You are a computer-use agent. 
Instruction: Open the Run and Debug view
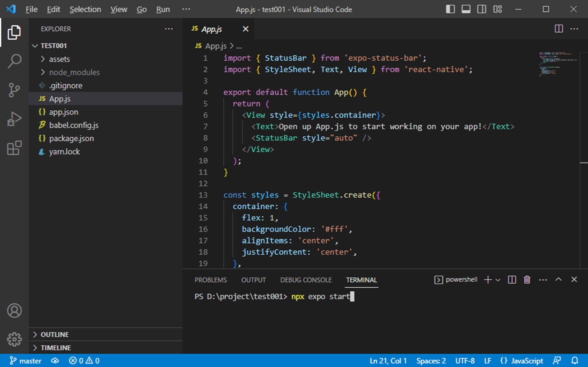click(14, 119)
